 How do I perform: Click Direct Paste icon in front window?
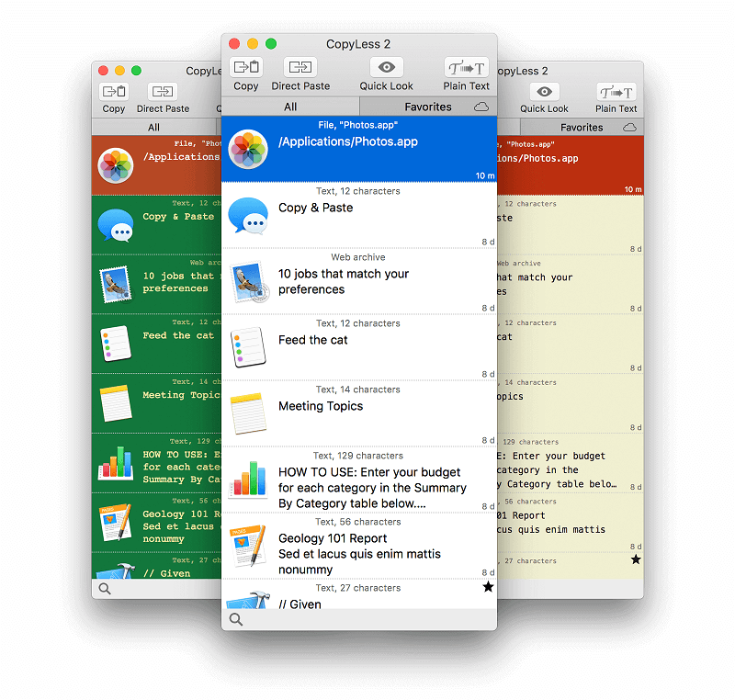pyautogui.click(x=300, y=67)
